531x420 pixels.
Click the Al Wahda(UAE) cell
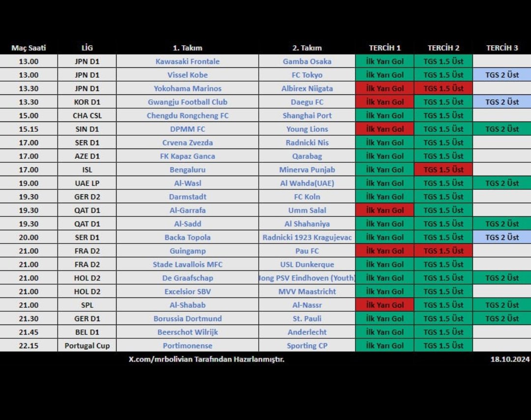pyautogui.click(x=307, y=183)
